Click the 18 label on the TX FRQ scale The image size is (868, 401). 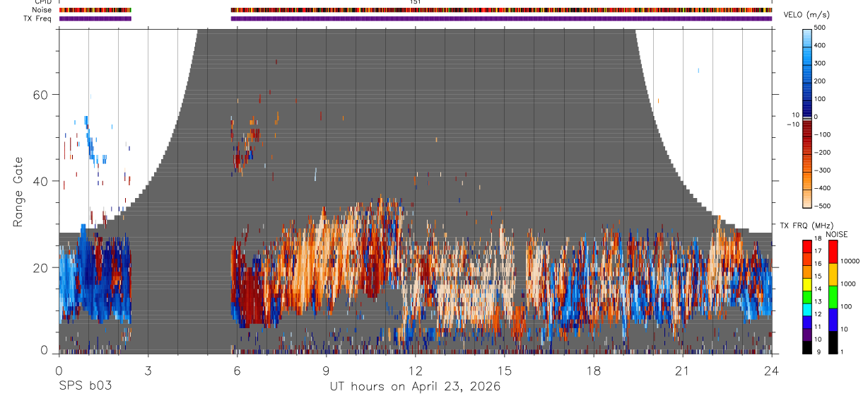[819, 240]
